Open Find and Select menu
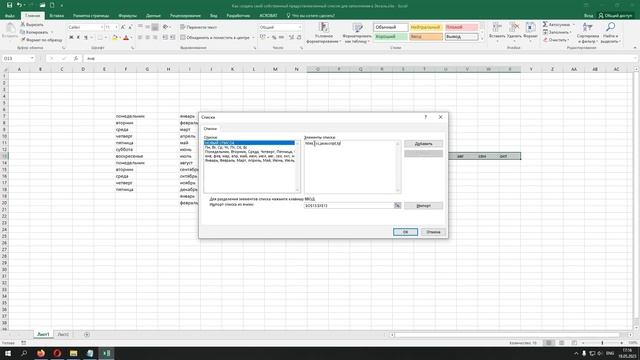Image resolution: width=640 pixels, height=360 pixels. pyautogui.click(x=611, y=33)
